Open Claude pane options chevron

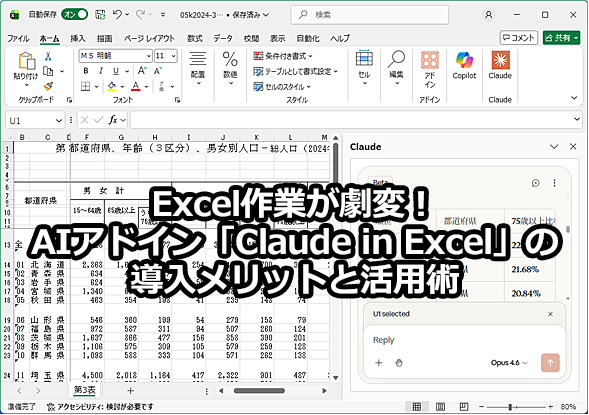coord(554,146)
